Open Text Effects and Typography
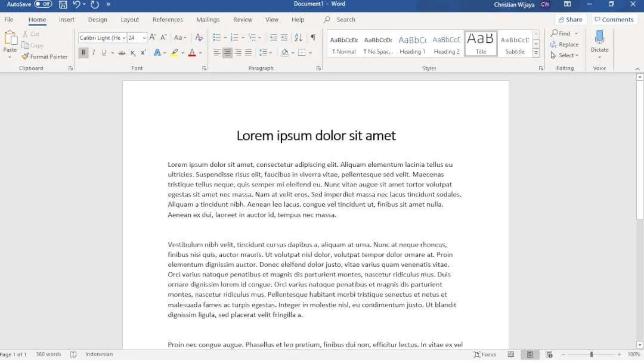Screen dimensions: 644x364 click(x=157, y=52)
